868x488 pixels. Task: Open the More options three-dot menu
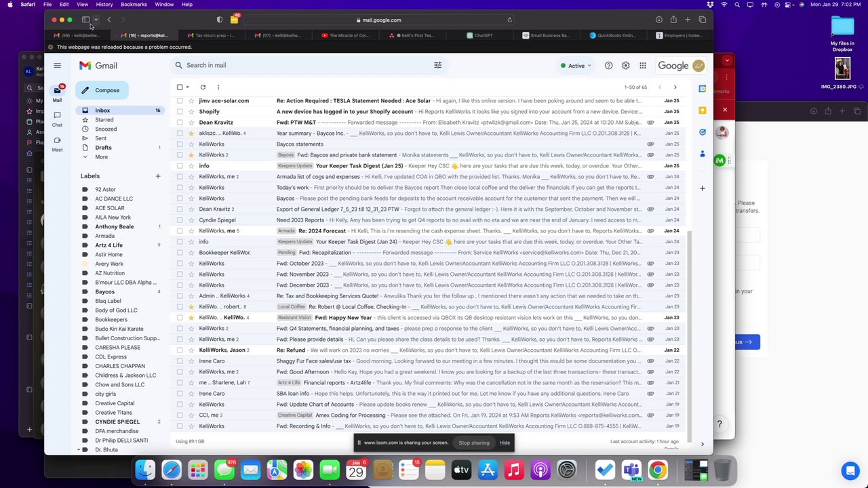tap(218, 87)
